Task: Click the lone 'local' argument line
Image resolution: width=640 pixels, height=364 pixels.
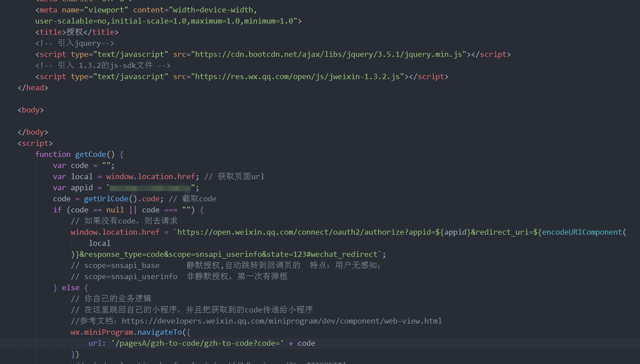Action: pos(100,243)
